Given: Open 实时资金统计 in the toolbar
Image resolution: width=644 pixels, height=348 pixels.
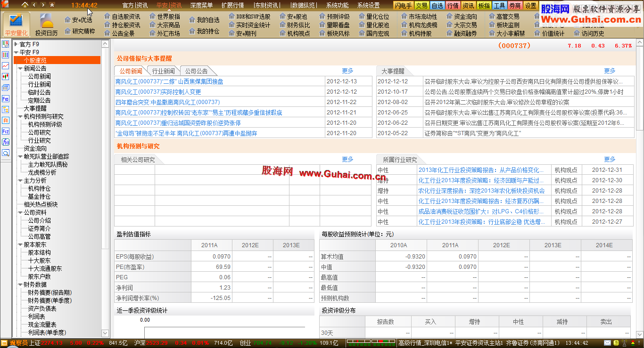Looking at the screenshot, I should [x=249, y=25].
